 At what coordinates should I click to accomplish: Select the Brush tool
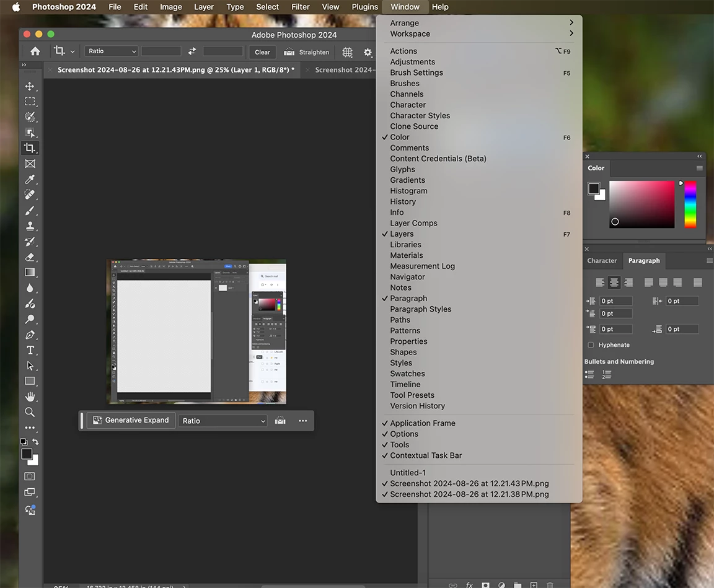tap(30, 210)
